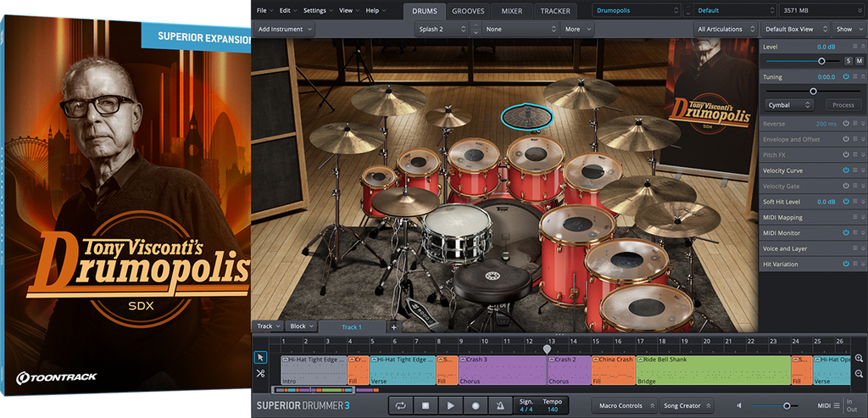Select the arrow pointer tool
Viewport: 868px width, 418px height.
261,358
